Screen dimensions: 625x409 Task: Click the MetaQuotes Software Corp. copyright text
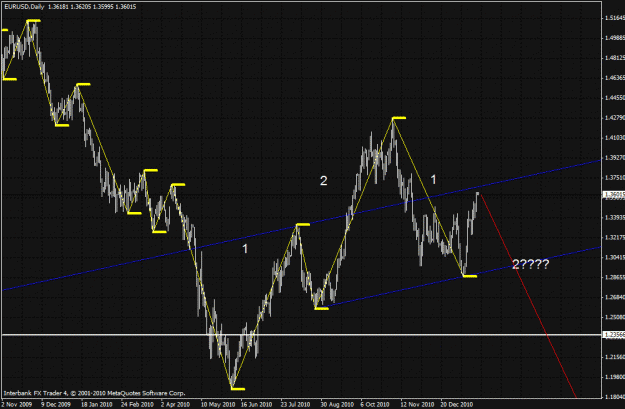(94, 393)
